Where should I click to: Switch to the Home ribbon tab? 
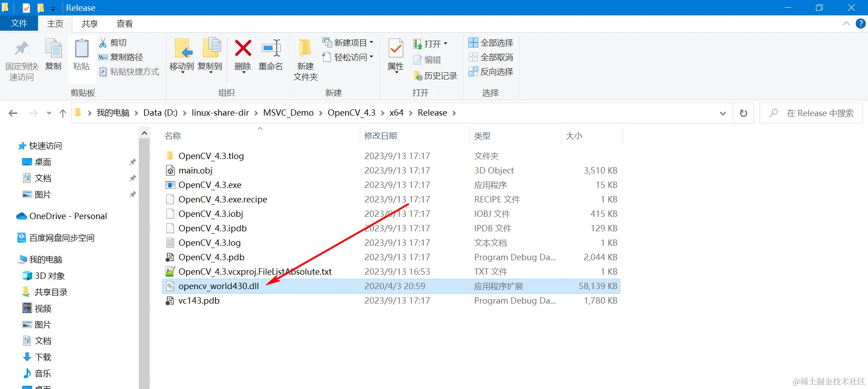55,23
